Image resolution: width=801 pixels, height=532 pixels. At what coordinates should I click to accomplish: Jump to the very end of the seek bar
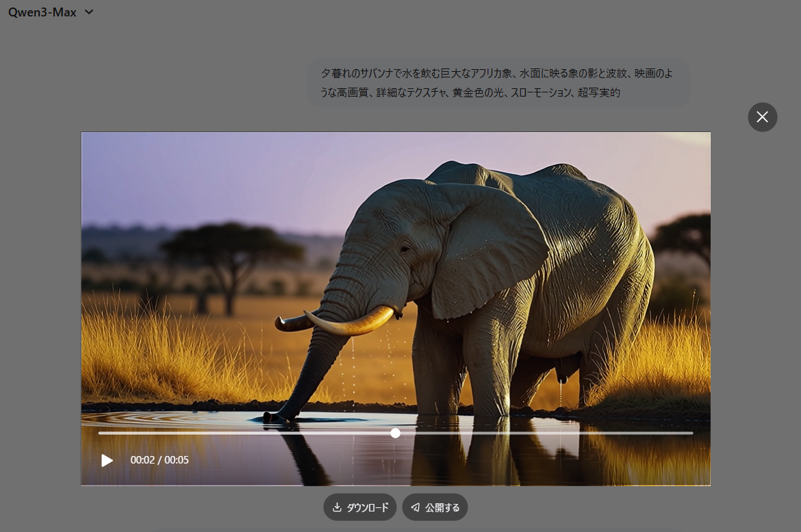(x=691, y=433)
